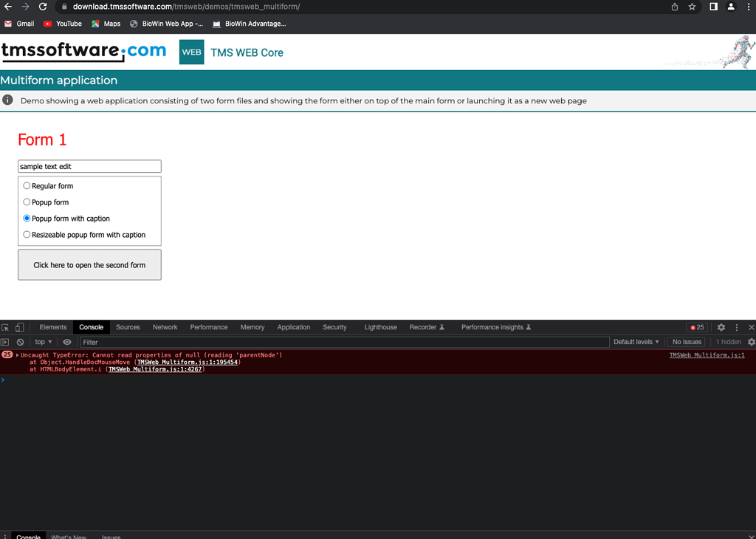Open the customize DevTools three-dot menu

(x=736, y=326)
